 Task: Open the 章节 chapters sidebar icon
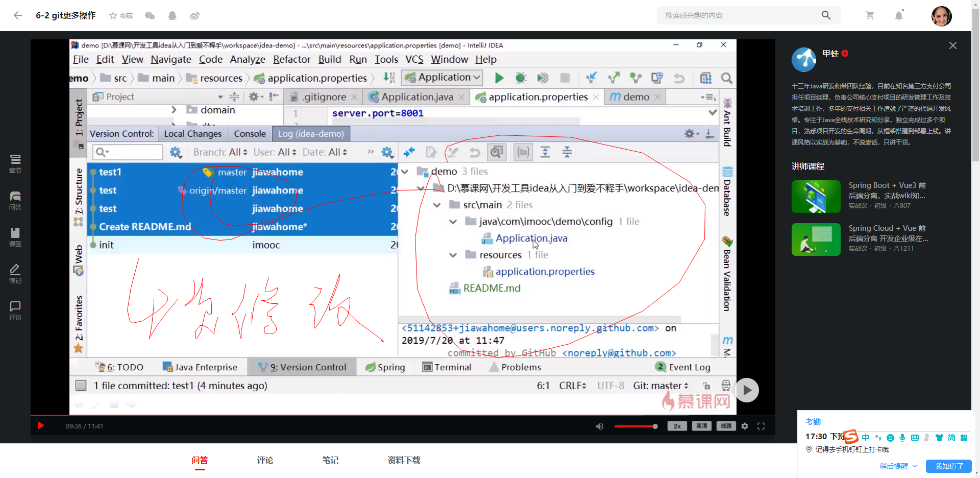click(x=15, y=163)
